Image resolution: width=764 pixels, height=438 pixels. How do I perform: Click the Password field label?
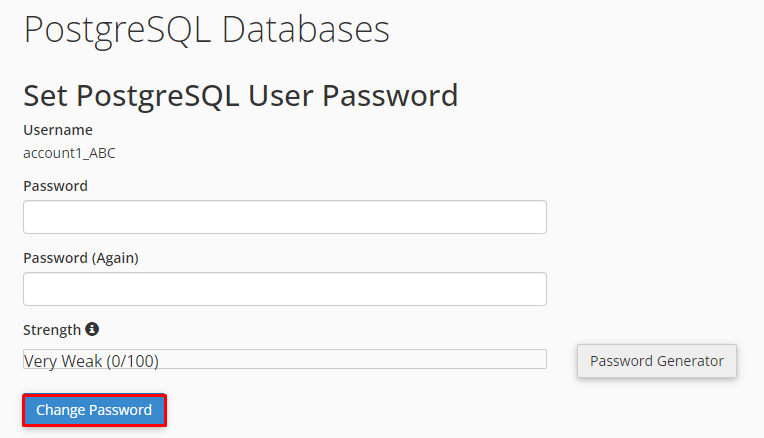55,186
